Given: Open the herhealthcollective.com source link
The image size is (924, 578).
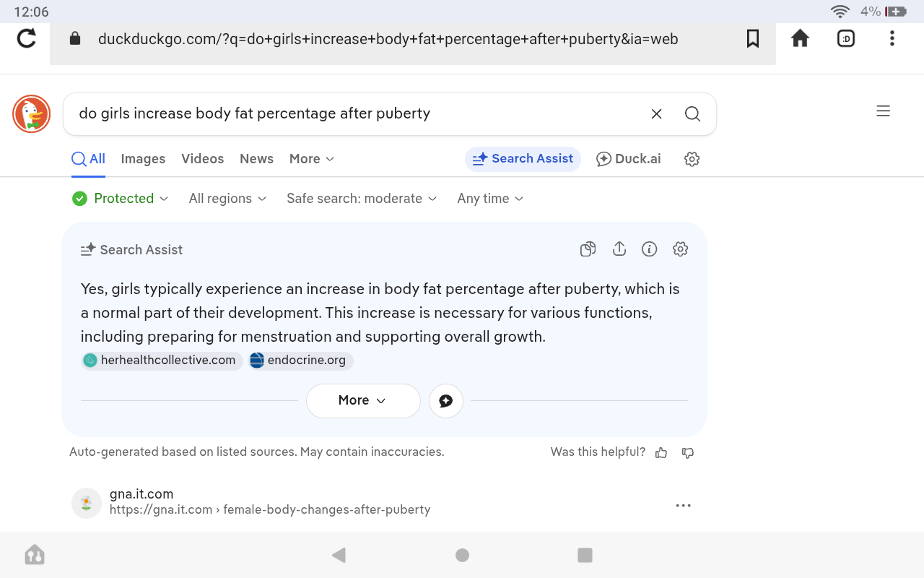Looking at the screenshot, I should 162,361.
